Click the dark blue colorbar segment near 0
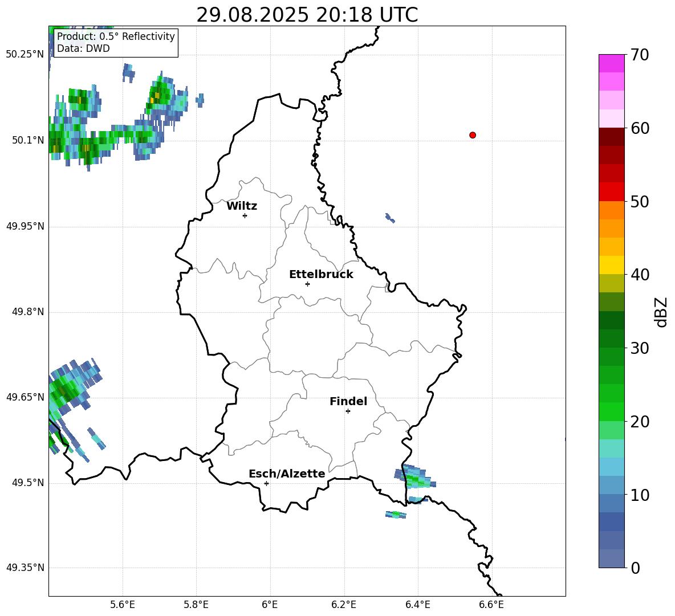The width and height of the screenshot is (675, 616). click(611, 521)
